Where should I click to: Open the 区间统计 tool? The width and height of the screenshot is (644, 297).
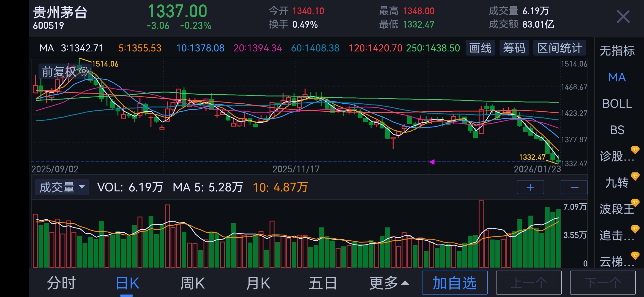[560, 48]
